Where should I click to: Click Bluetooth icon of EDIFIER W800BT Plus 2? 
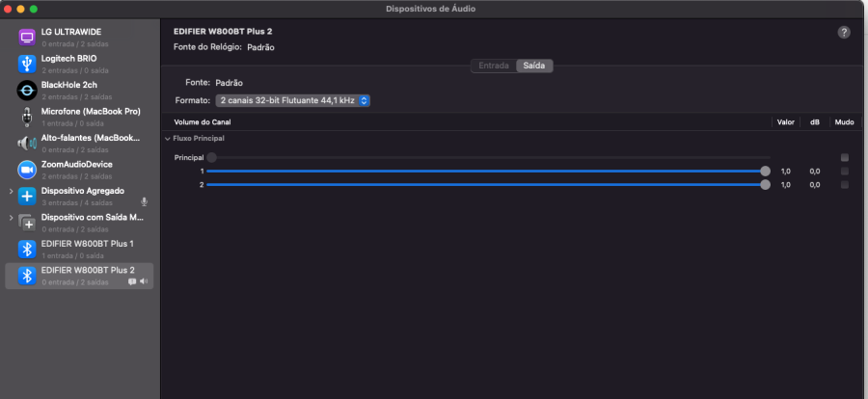pos(27,276)
